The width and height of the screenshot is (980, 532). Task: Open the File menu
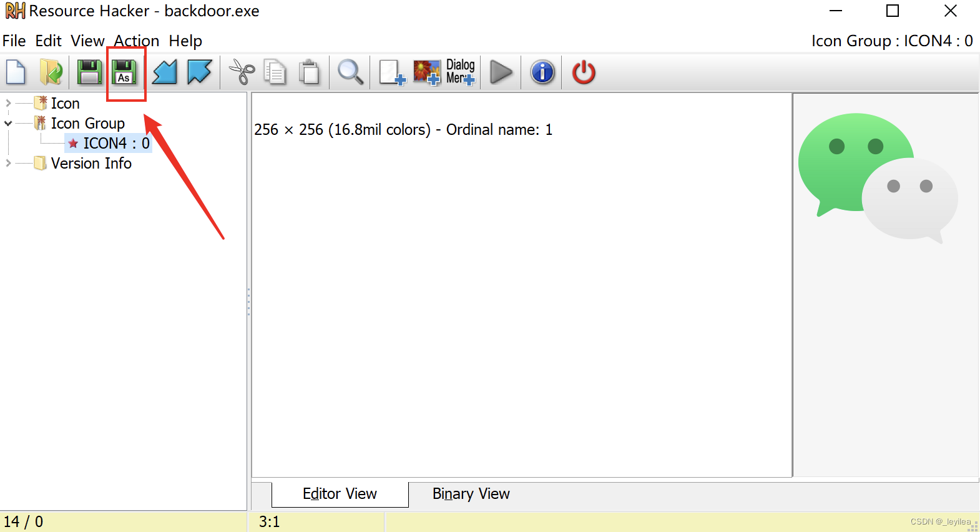point(14,41)
